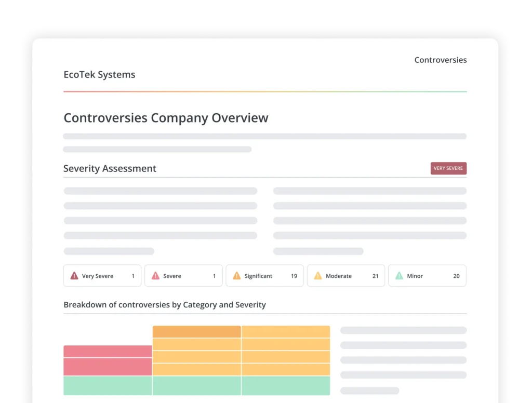Click the Minor green warning icon
The width and height of the screenshot is (532, 403).
coord(399,275)
